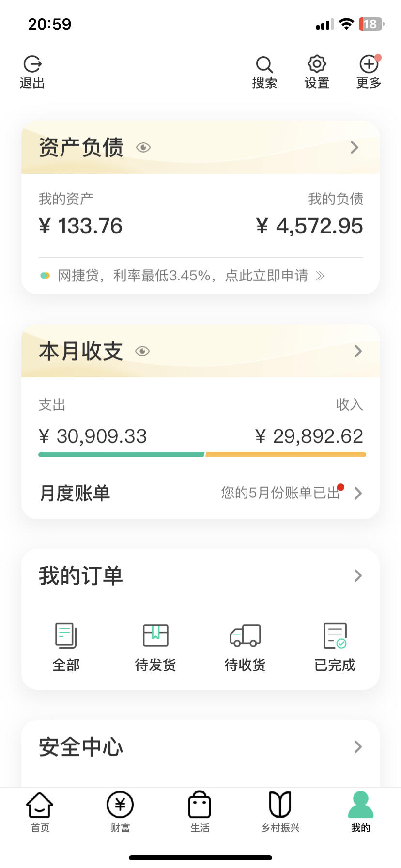Image resolution: width=401 pixels, height=868 pixels.
Task: Toggle eye icon beside 本月收支
Action: (x=142, y=351)
